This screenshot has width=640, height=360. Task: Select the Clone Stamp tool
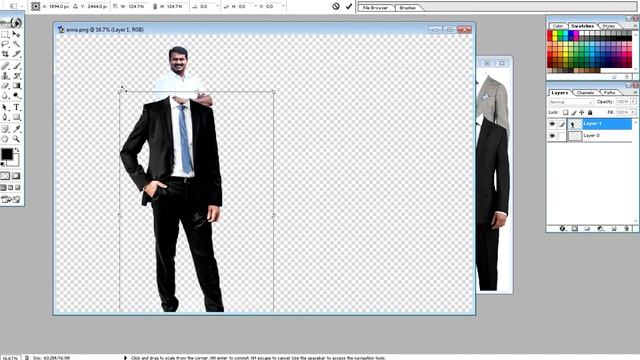[x=5, y=76]
